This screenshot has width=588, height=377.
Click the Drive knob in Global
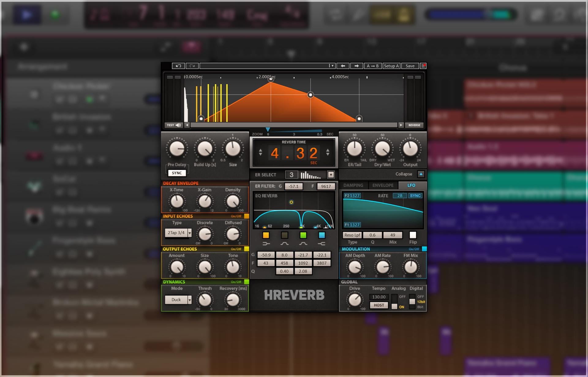pos(355,300)
